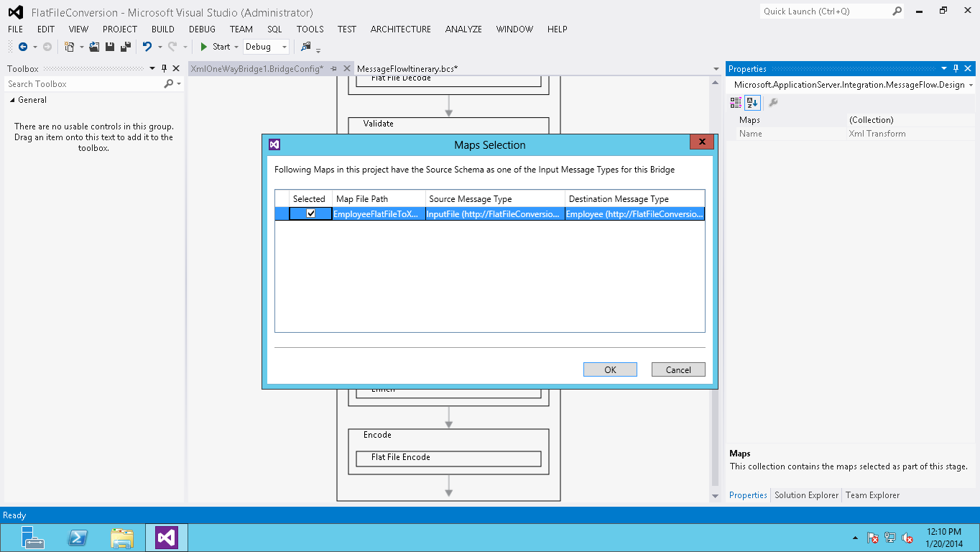Viewport: 980px width, 552px height.
Task: Click the green Start debugging arrow
Action: pyautogui.click(x=204, y=47)
